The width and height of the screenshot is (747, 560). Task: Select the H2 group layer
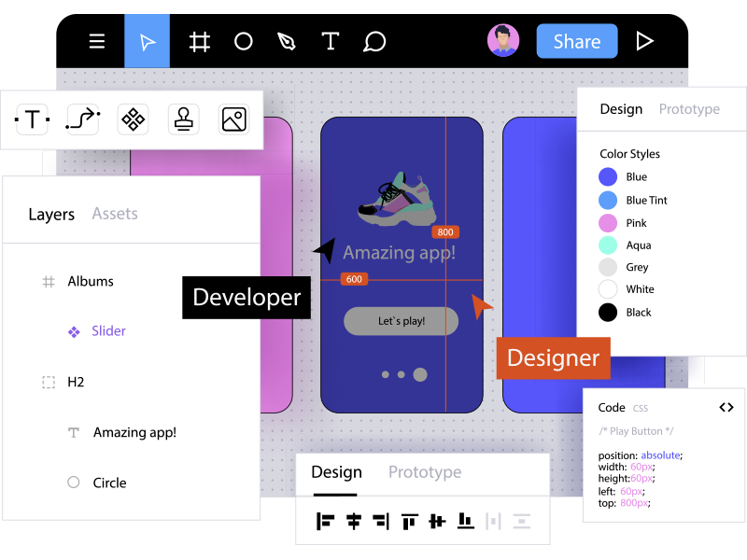pos(76,382)
